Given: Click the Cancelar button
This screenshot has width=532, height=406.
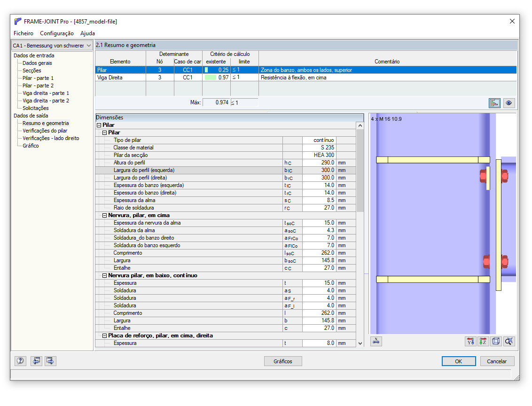Looking at the screenshot, I should [x=497, y=361].
